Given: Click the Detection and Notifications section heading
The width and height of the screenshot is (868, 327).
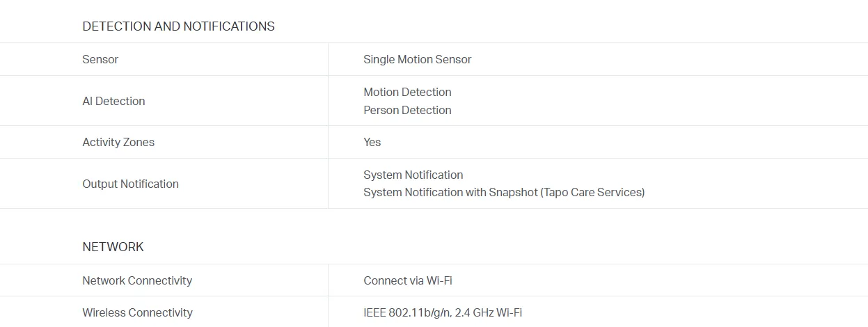Looking at the screenshot, I should (178, 26).
